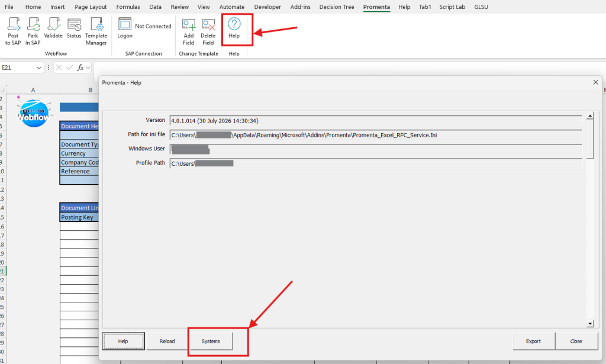606x364 pixels.
Task: Open the Review tab
Action: (x=180, y=7)
